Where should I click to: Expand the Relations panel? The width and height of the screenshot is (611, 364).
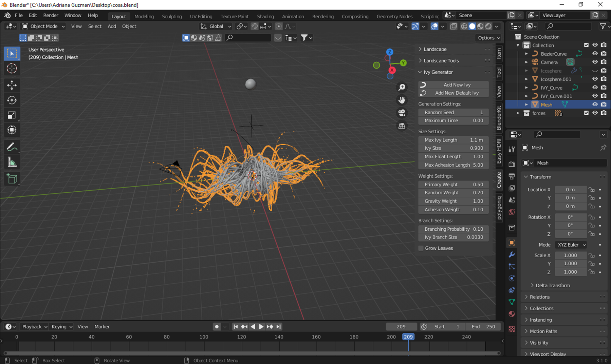click(540, 297)
